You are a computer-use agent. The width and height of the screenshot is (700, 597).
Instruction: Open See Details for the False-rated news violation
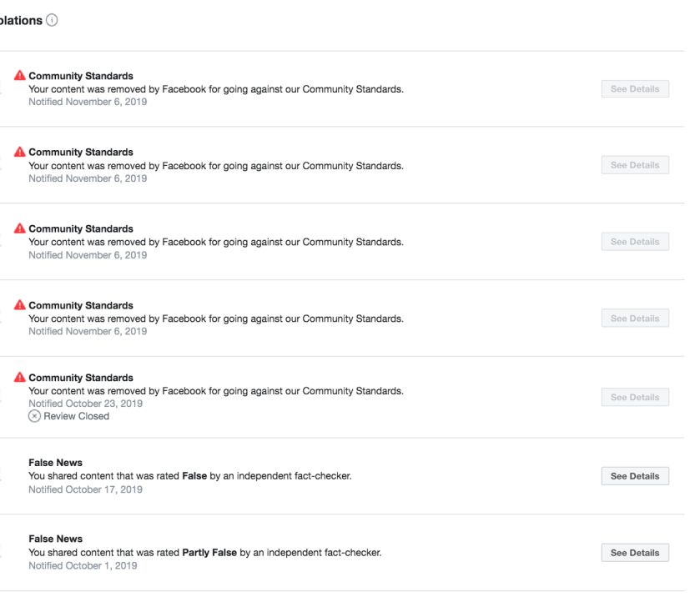634,476
